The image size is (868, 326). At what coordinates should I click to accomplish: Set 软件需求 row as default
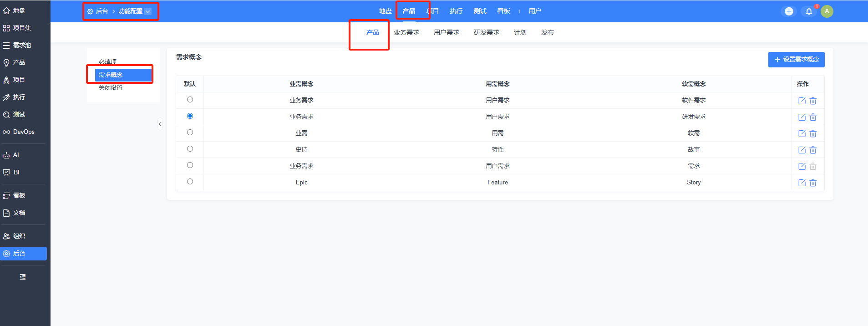[190, 100]
